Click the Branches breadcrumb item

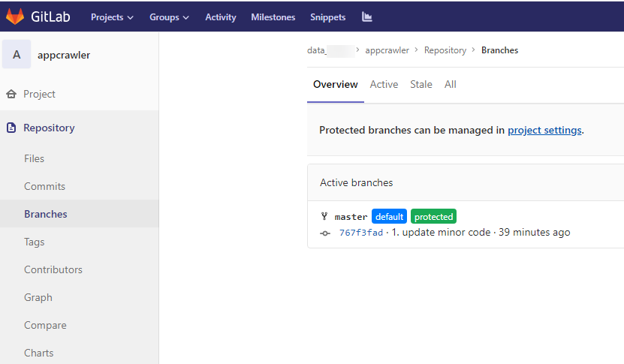click(x=499, y=50)
